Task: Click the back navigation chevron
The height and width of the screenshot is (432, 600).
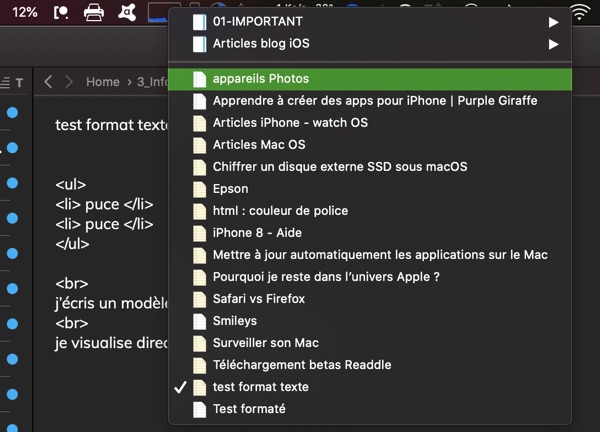Action: (49, 82)
